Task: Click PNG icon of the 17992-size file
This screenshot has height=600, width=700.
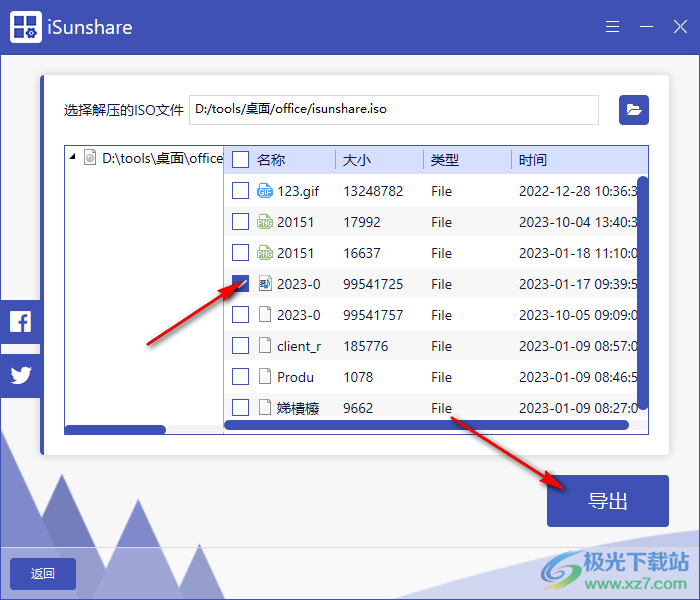Action: (x=265, y=222)
